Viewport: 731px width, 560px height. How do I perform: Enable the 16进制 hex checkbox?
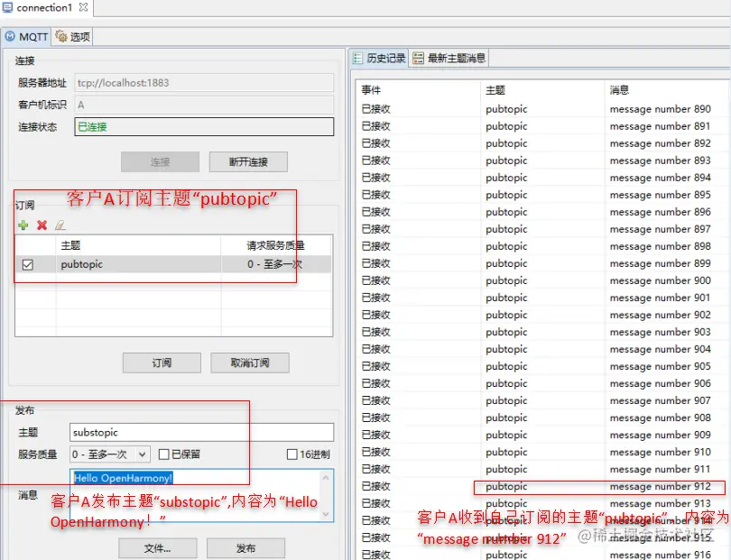point(291,454)
